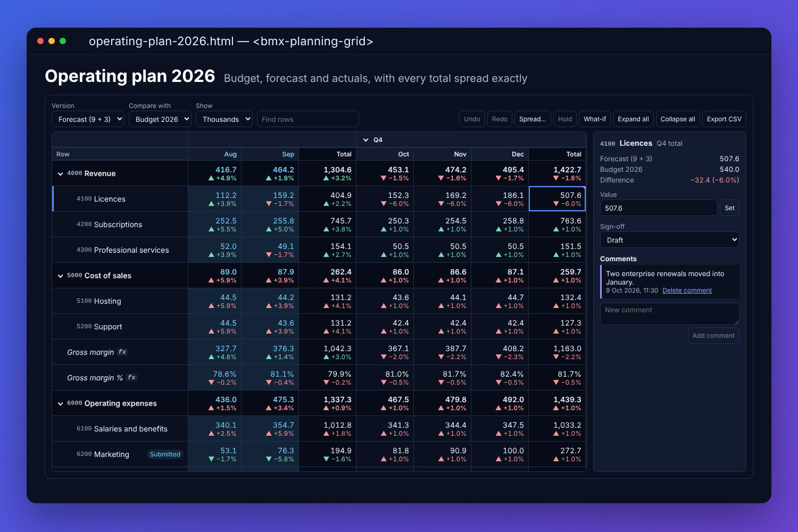This screenshot has width=798, height=532.
Task: Click the Nov column header
Action: [x=443, y=154]
